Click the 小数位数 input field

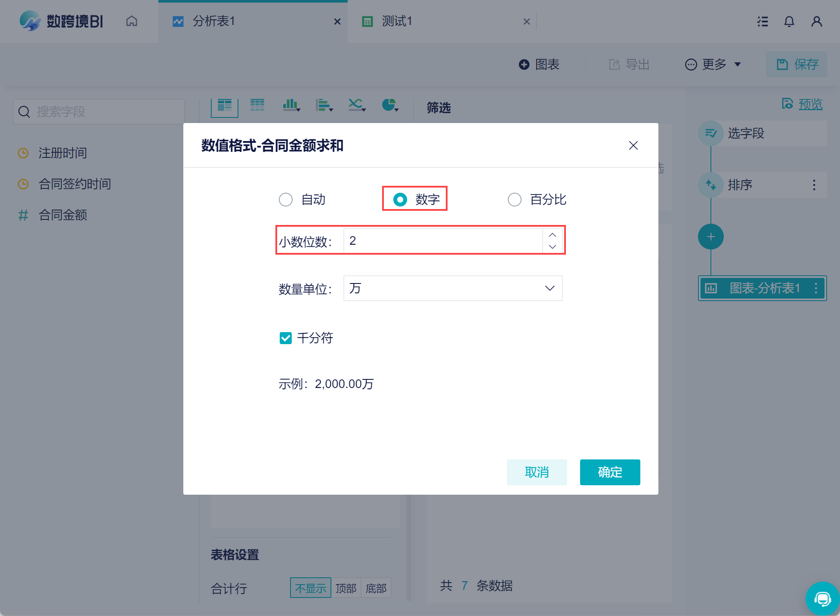(443, 241)
